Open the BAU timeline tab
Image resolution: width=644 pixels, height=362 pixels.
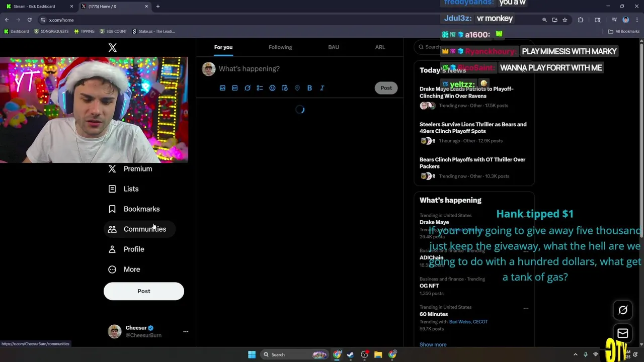click(334, 47)
